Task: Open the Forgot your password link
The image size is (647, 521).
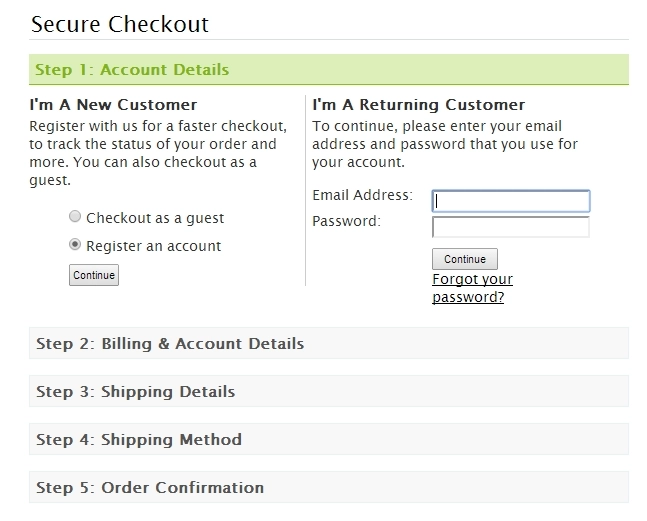Action: pos(472,288)
